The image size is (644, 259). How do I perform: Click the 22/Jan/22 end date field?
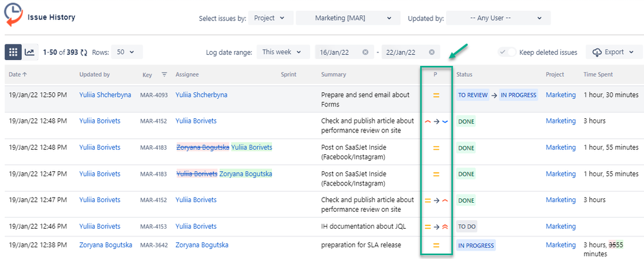click(411, 52)
